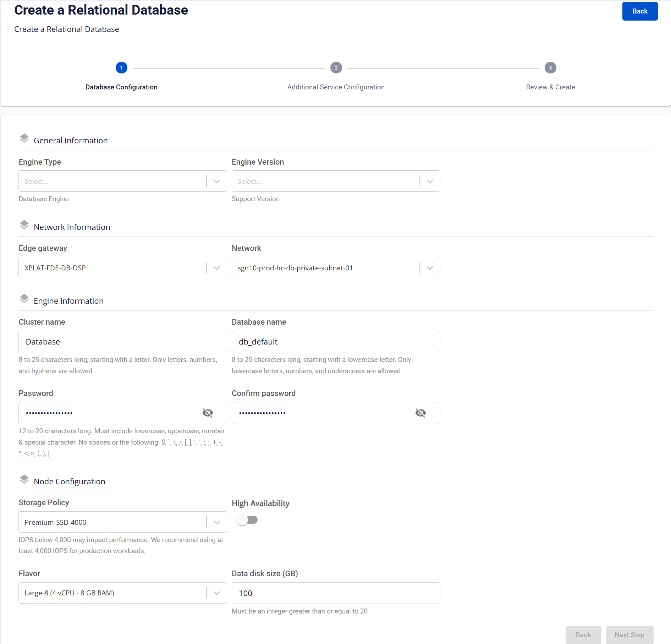This screenshot has height=644, width=671.
Task: Jump to Review & Create step
Action: tap(550, 87)
